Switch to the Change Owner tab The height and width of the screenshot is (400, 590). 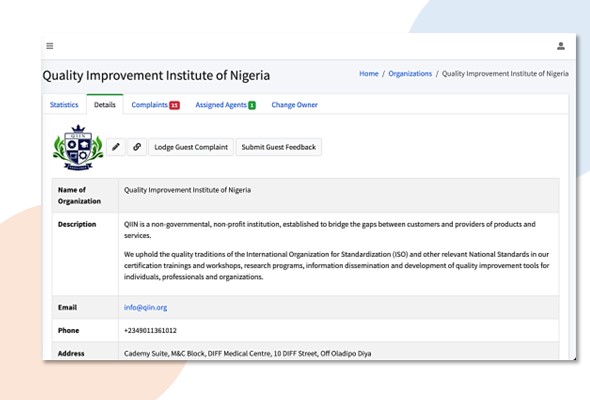coord(294,105)
